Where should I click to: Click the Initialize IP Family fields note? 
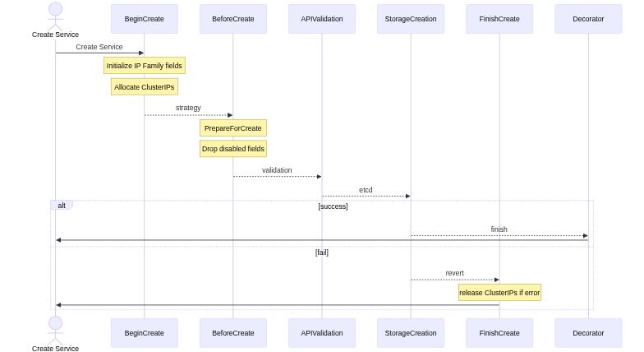[x=145, y=66]
